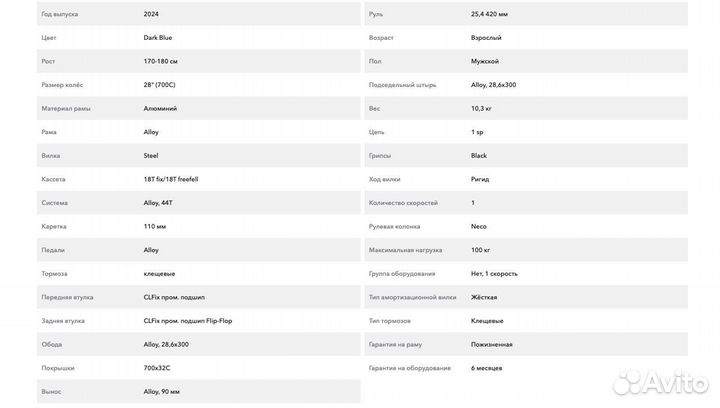Select the 18T fix/18T freefell cassette text
Screen dimensions: 720x408
click(x=171, y=179)
